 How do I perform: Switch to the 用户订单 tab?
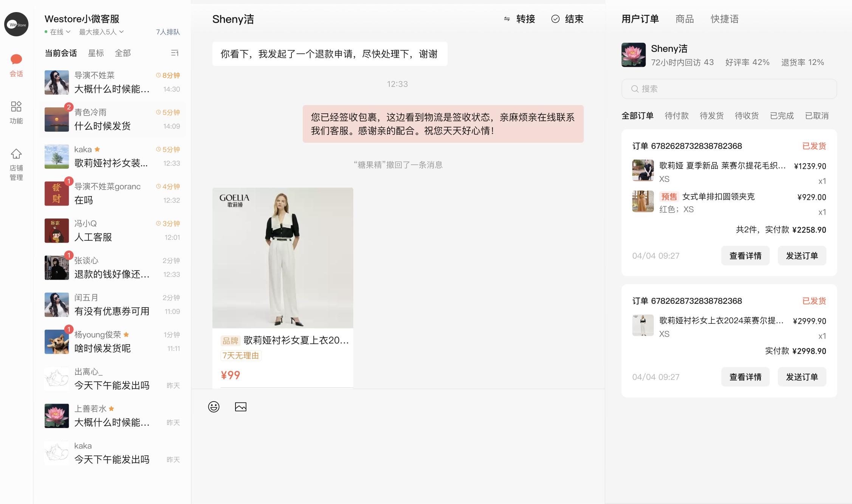(640, 19)
